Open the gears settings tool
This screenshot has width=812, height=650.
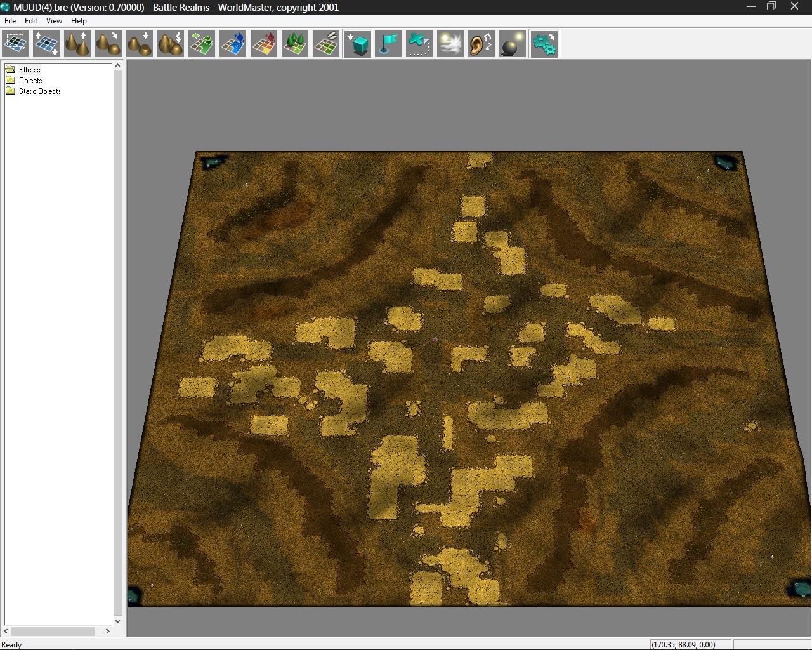(x=544, y=44)
